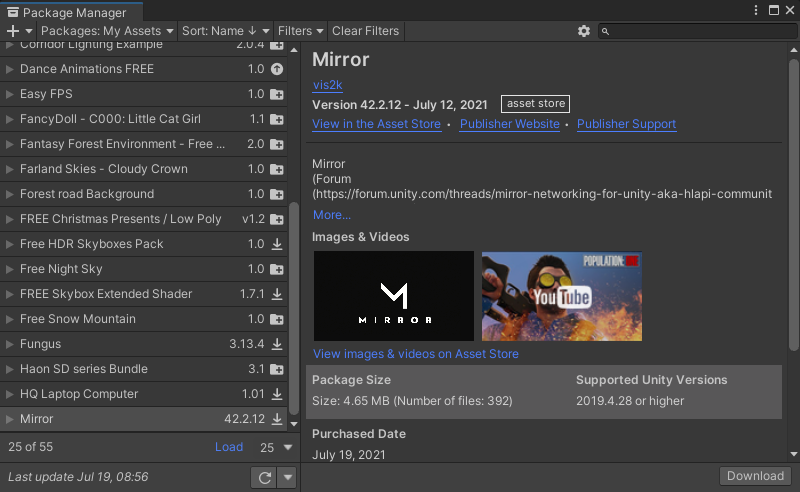Select the Farland Skies - Cloudy Crown row

(143, 169)
